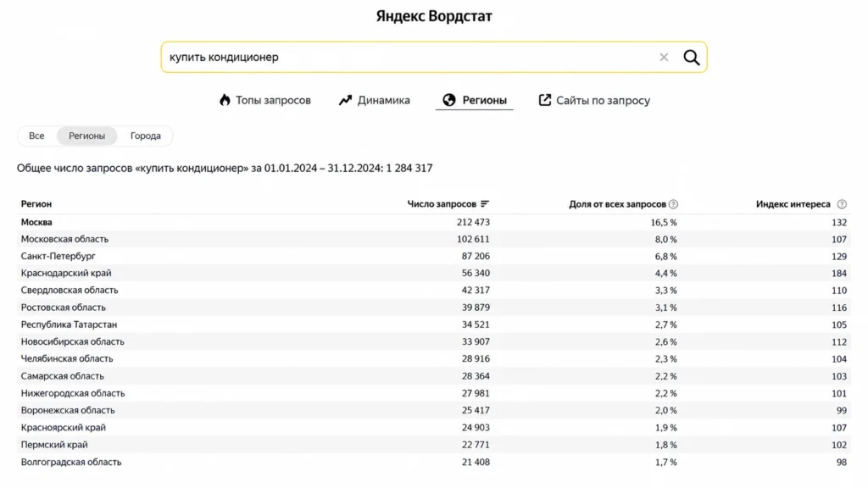868x488 pixels.
Task: Click the sort icon beside Число запросов
Action: tap(485, 204)
